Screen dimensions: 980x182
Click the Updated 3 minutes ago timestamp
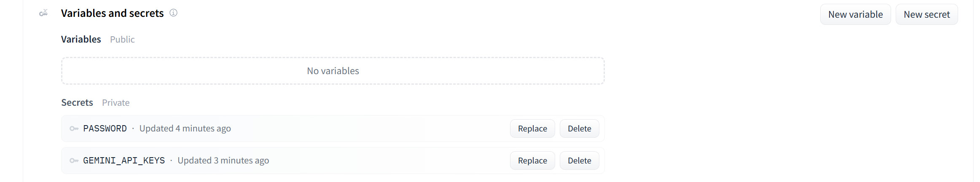[223, 161]
